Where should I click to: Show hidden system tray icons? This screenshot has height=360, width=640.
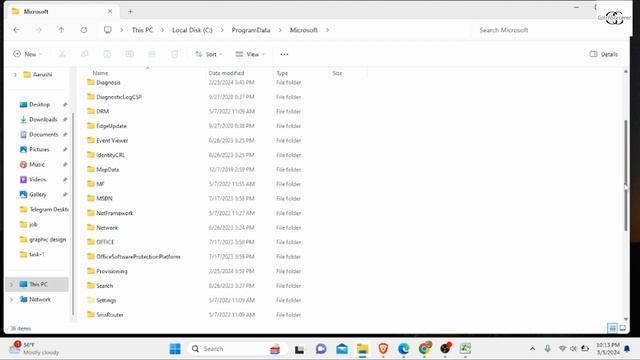coord(532,349)
